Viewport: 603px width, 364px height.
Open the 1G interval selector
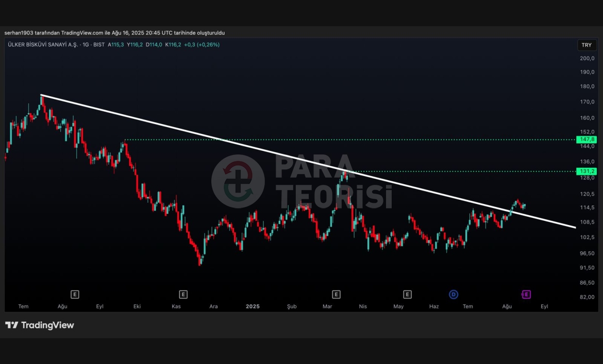(x=86, y=45)
